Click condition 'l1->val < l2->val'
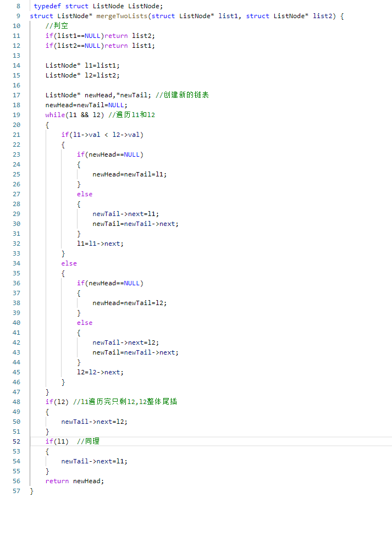This screenshot has height=542, width=392. pyautogui.click(x=106, y=135)
